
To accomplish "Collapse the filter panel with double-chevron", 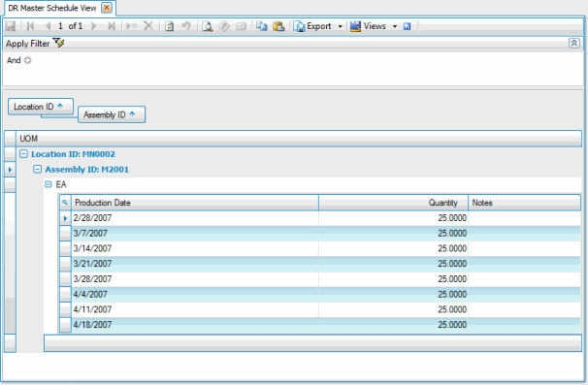I will (x=574, y=43).
